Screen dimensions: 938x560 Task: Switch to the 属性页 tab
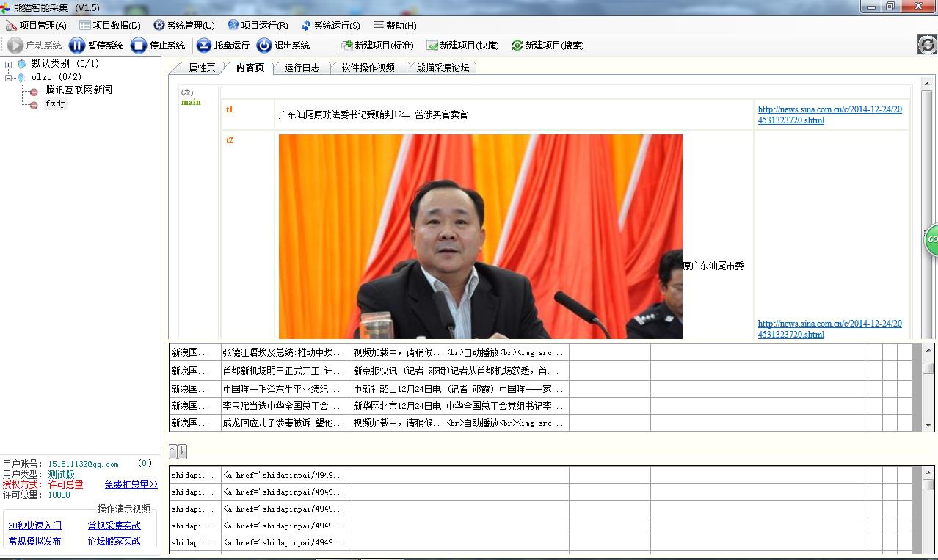click(202, 68)
